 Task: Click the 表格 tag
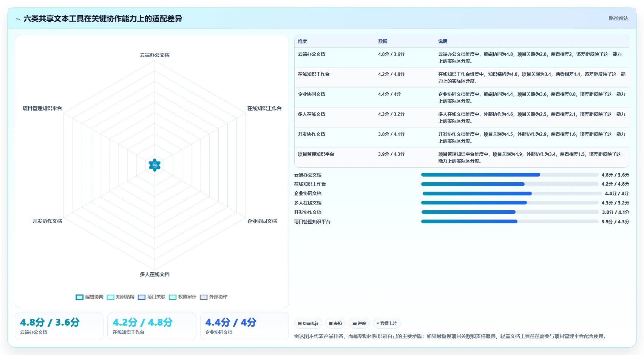335,323
